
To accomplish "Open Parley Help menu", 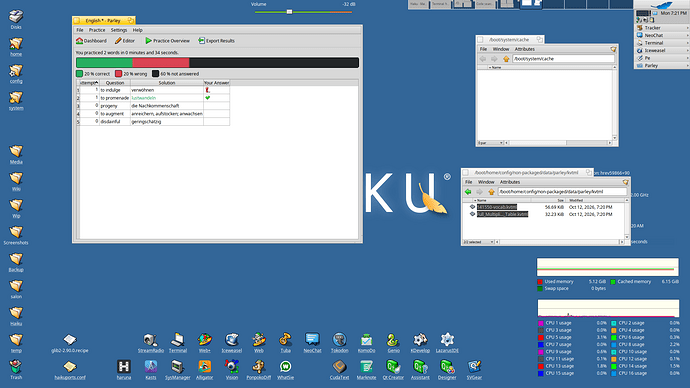I will pyautogui.click(x=138, y=30).
